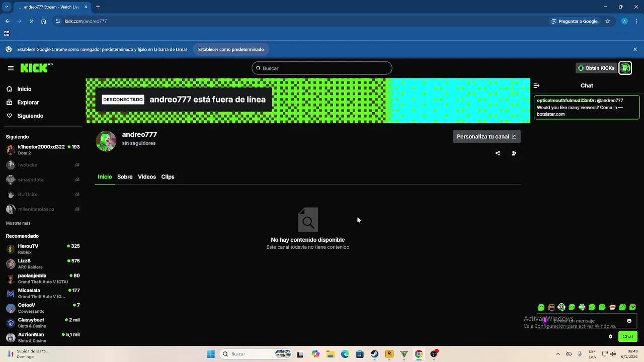Viewport: 644px width, 362px height.
Task: Click the taskbar Buscar search box
Action: coord(257,354)
